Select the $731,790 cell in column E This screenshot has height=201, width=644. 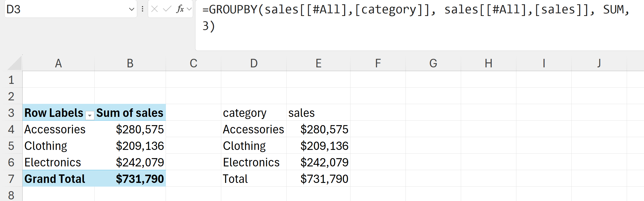[x=324, y=179]
